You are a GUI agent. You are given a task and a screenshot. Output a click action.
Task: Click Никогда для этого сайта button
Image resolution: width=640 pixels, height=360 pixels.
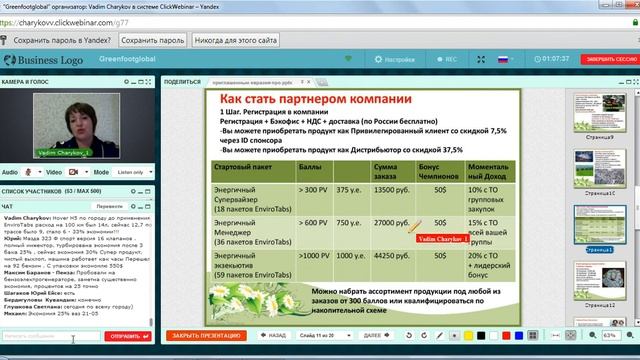(x=236, y=40)
